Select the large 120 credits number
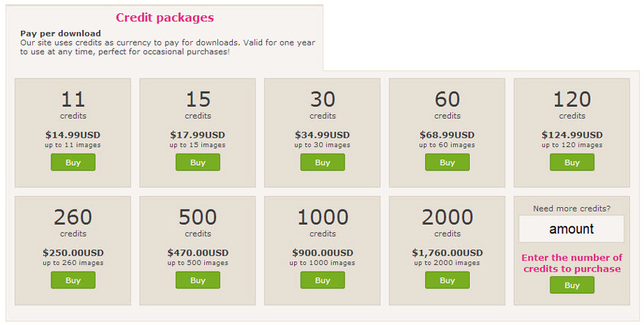Image resolution: width=644 pixels, height=325 pixels. 572,100
